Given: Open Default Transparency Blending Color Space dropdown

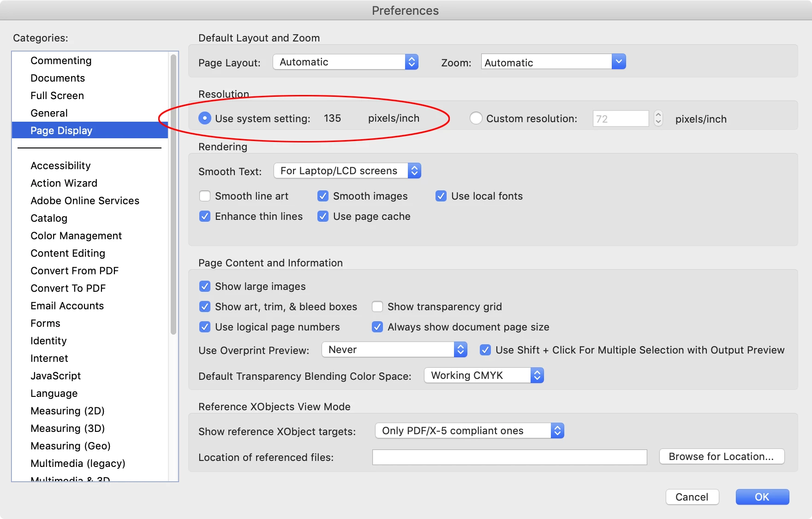Looking at the screenshot, I should point(484,375).
